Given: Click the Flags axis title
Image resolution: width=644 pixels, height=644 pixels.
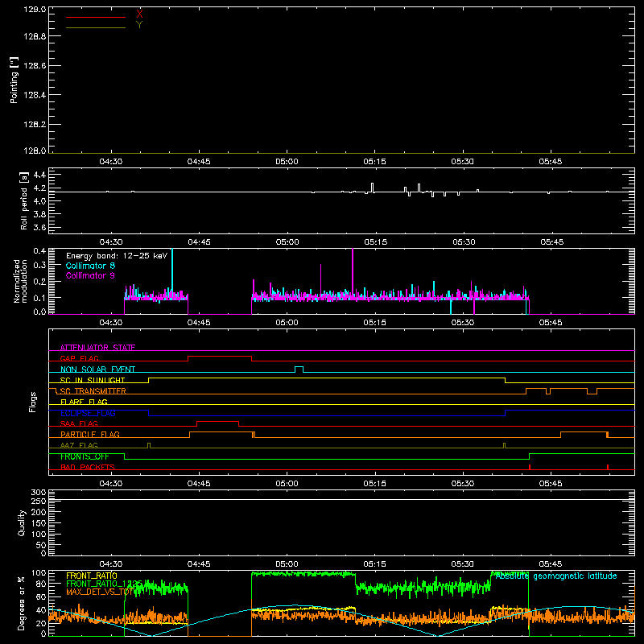Looking at the screenshot, I should tap(32, 402).
